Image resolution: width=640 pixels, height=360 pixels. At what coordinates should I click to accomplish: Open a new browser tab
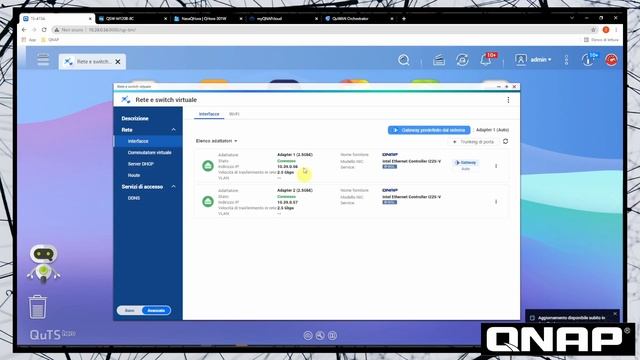click(404, 19)
